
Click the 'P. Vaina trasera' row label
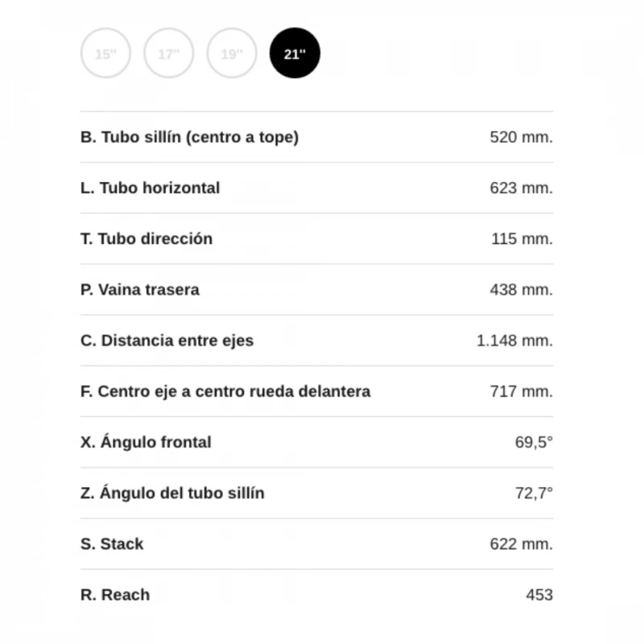click(140, 289)
